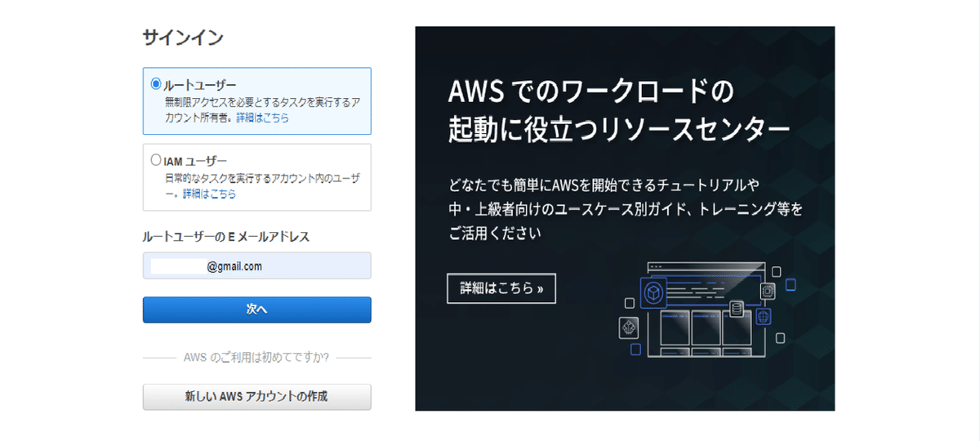The width and height of the screenshot is (980, 441).
Task: Click the browser window graphic's title bar
Action: pos(706,266)
